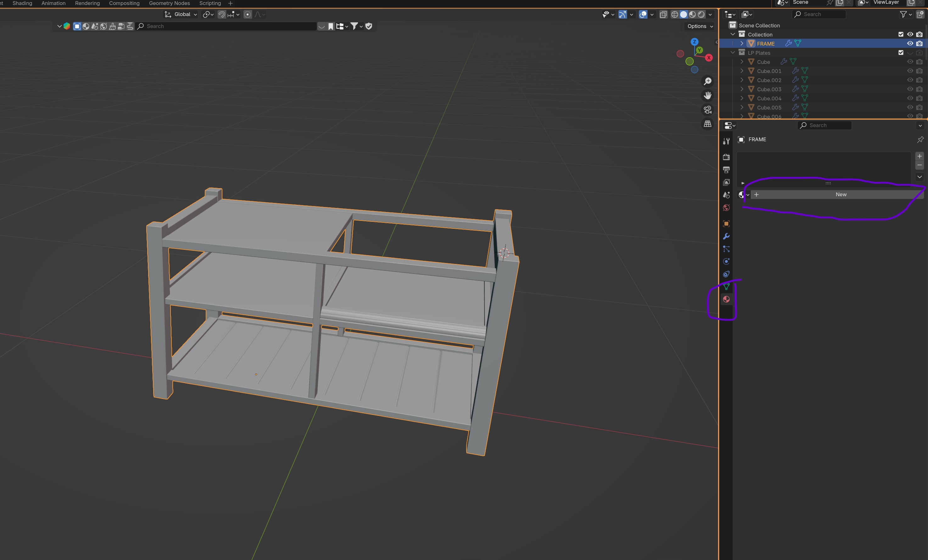The width and height of the screenshot is (928, 560).
Task: Open the Modifiers properties tab
Action: click(726, 237)
